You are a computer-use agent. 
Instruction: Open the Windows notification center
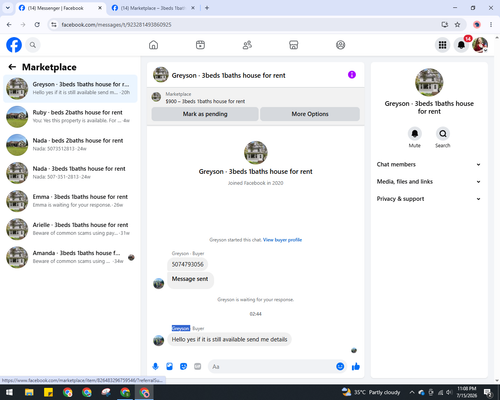488,392
